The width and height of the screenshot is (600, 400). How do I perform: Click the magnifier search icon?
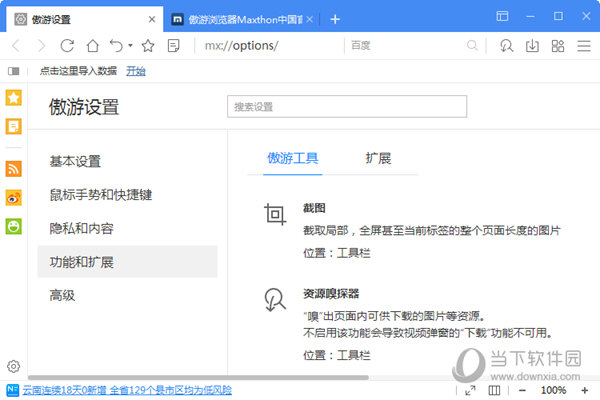pyautogui.click(x=472, y=46)
